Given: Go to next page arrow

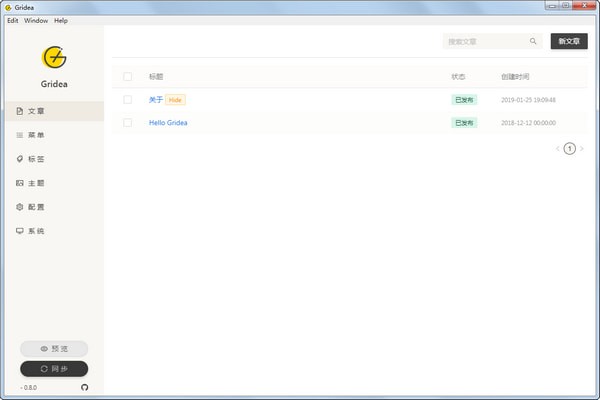Looking at the screenshot, I should coord(582,148).
